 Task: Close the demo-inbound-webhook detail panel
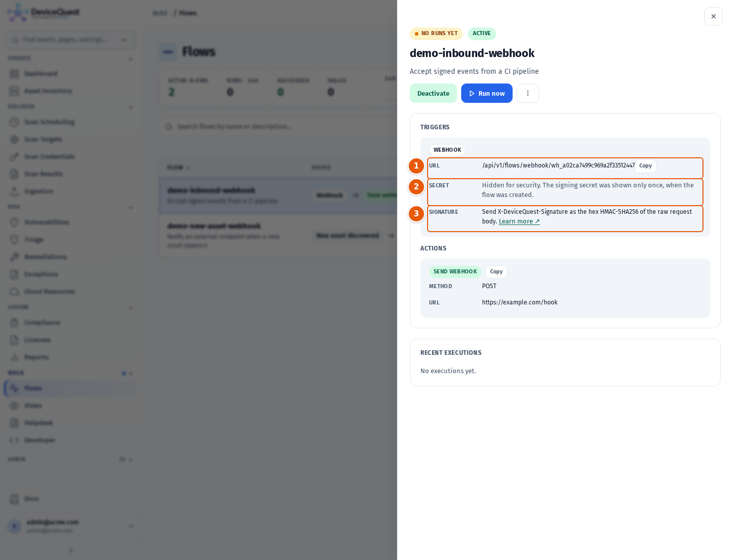tap(713, 16)
